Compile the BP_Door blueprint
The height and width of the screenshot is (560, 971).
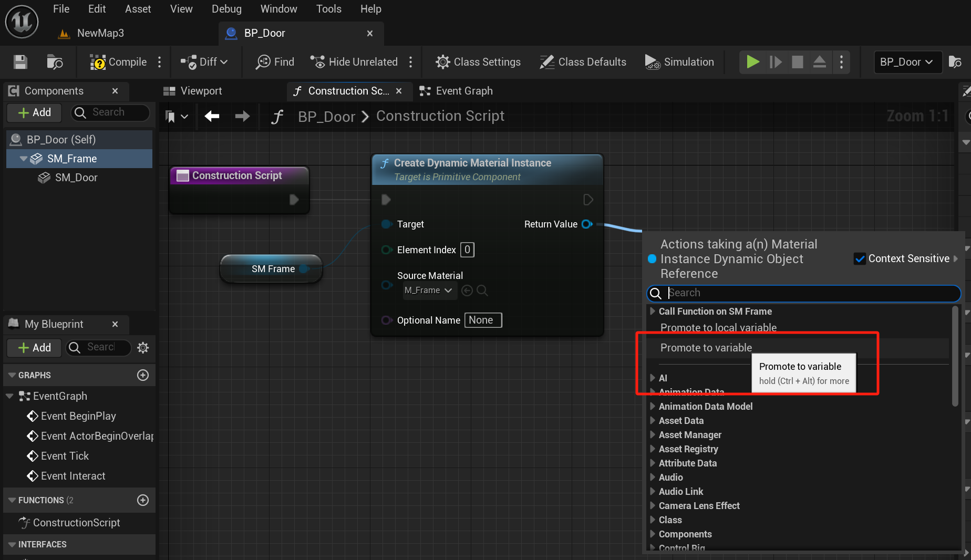(x=119, y=62)
